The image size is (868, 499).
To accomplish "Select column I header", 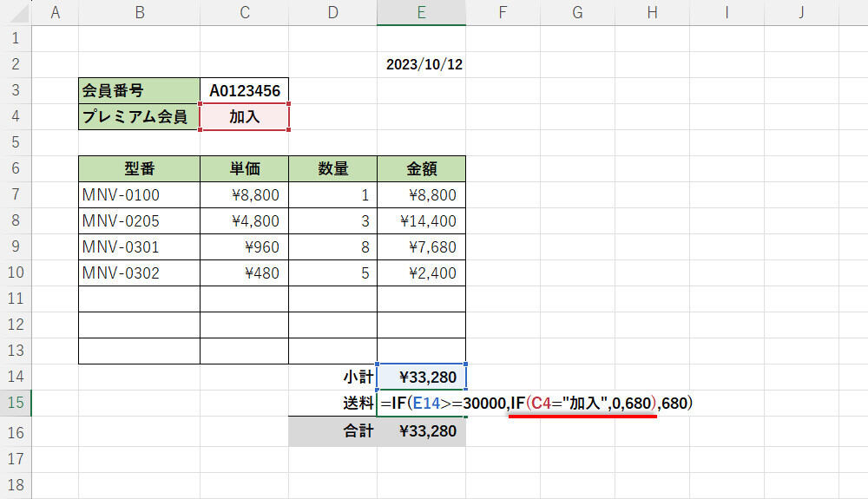I will pyautogui.click(x=727, y=13).
